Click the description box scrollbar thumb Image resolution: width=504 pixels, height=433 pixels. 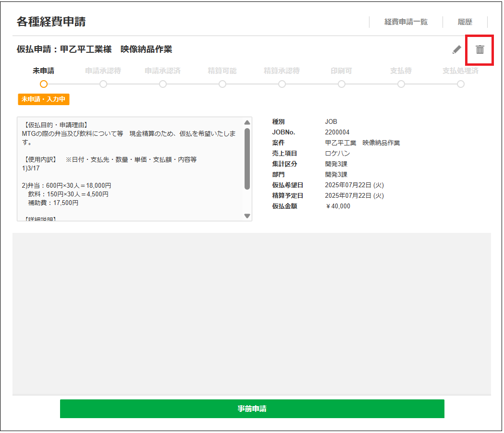[x=247, y=158]
